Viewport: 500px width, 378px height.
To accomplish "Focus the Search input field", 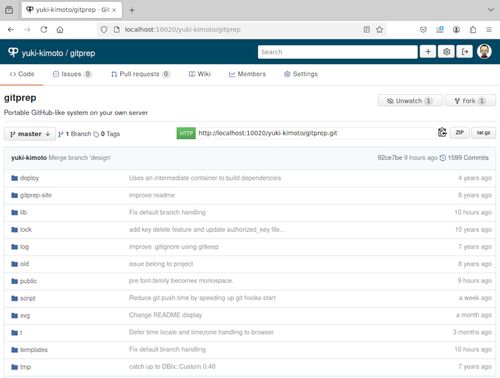I will coord(337,52).
